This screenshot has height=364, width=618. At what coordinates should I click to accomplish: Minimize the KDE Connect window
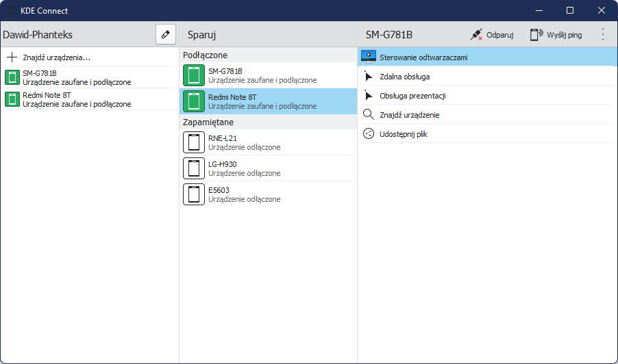pos(539,10)
